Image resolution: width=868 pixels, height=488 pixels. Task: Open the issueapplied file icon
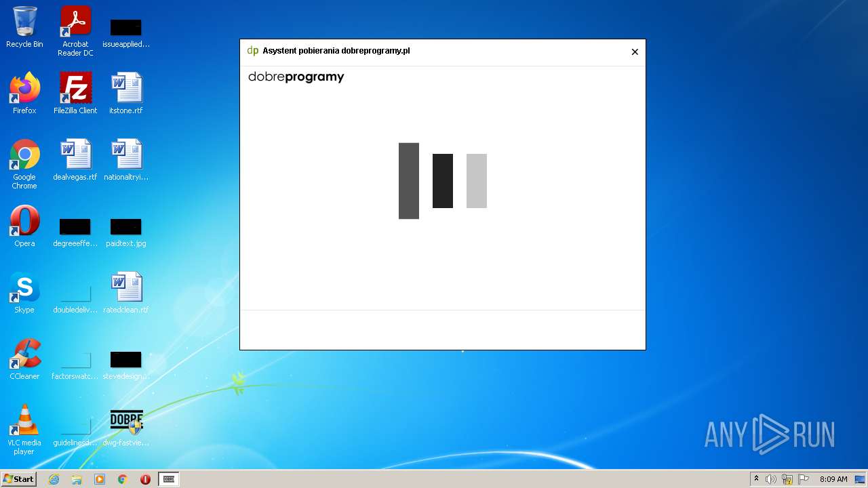tap(126, 33)
